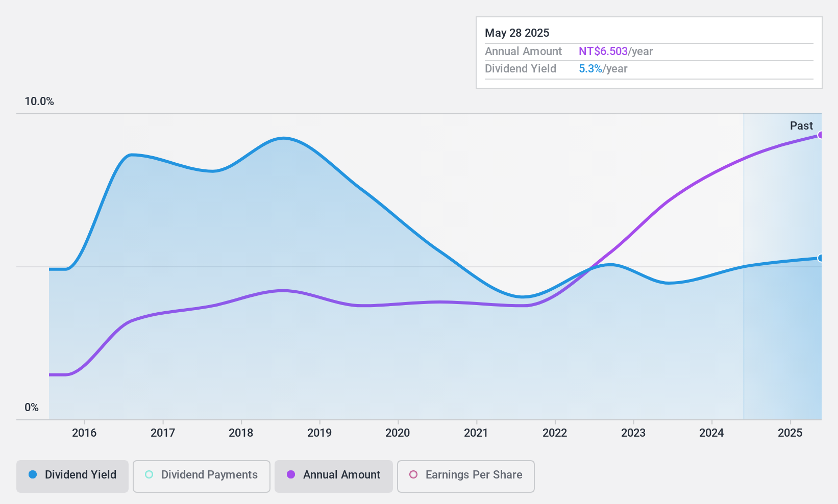Click the 2021 x-axis label

(476, 433)
